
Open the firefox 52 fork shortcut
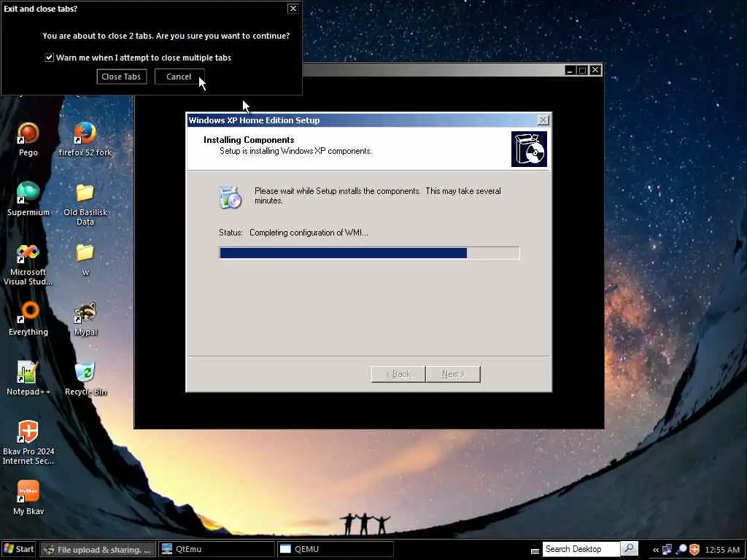coord(85,139)
